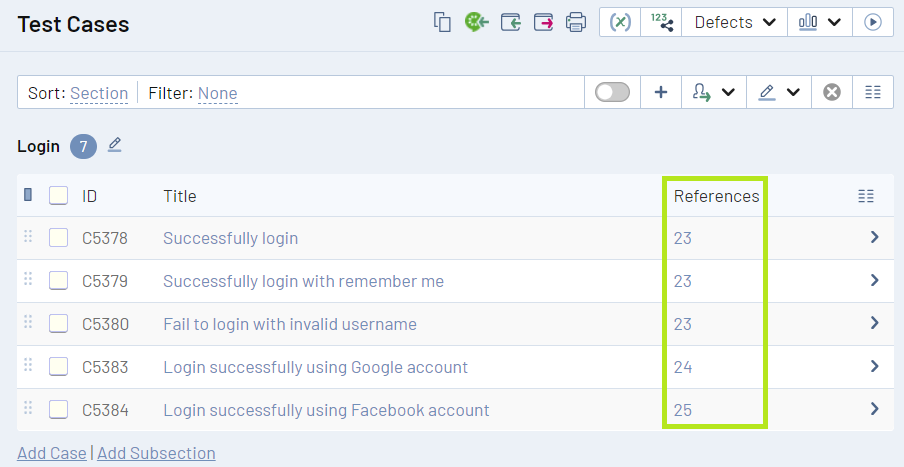Open the Sort by Section option

(99, 94)
